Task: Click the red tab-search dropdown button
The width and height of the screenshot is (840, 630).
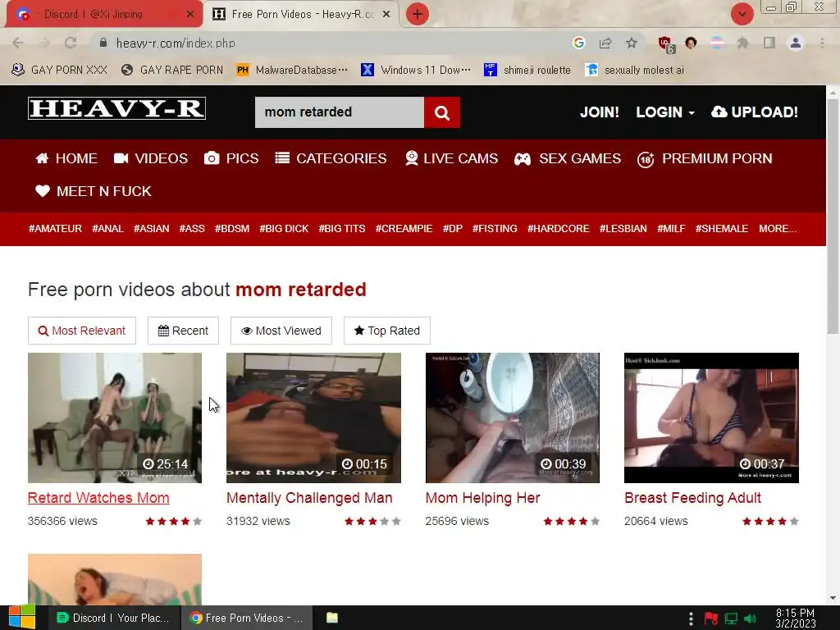Action: [x=742, y=14]
